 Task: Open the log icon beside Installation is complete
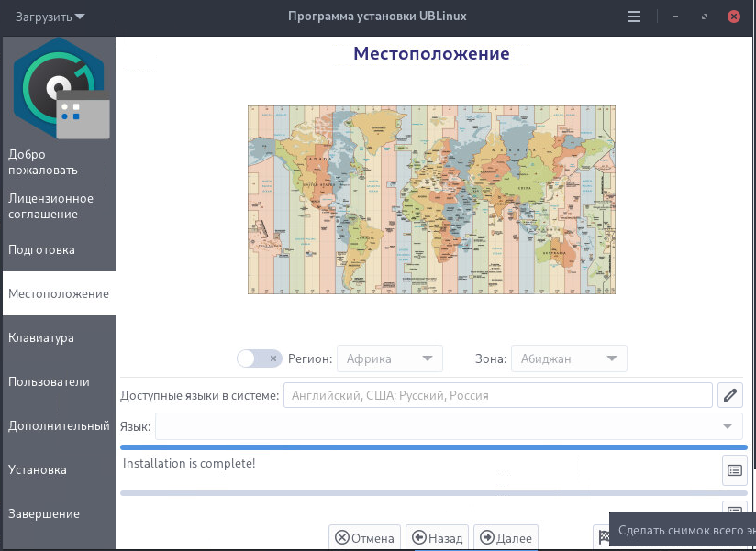(x=734, y=469)
